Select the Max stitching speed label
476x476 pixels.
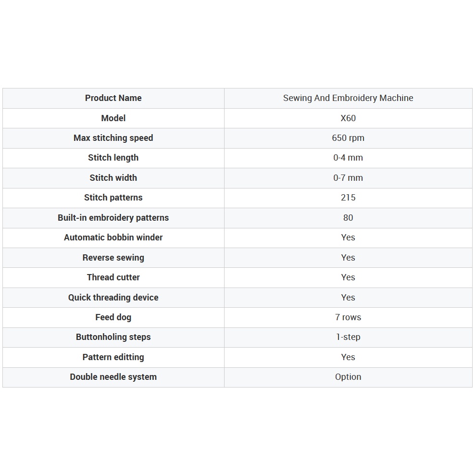click(x=113, y=138)
